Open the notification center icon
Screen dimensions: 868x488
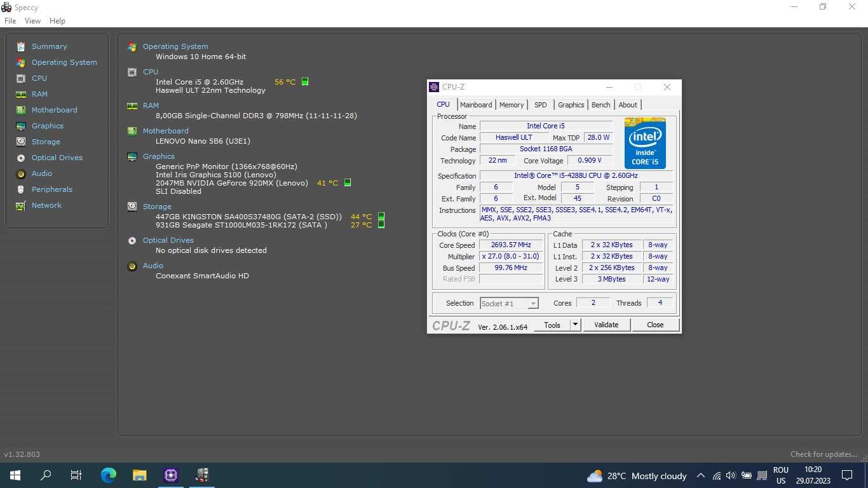pos(847,475)
